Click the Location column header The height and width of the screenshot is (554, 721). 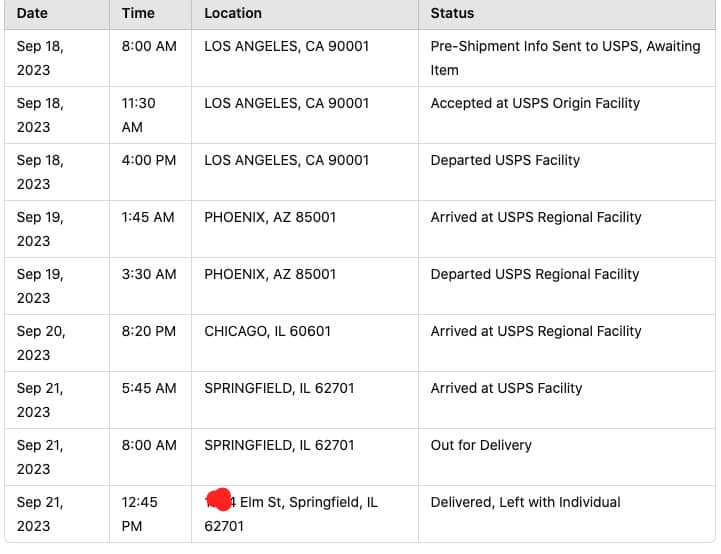coord(233,14)
